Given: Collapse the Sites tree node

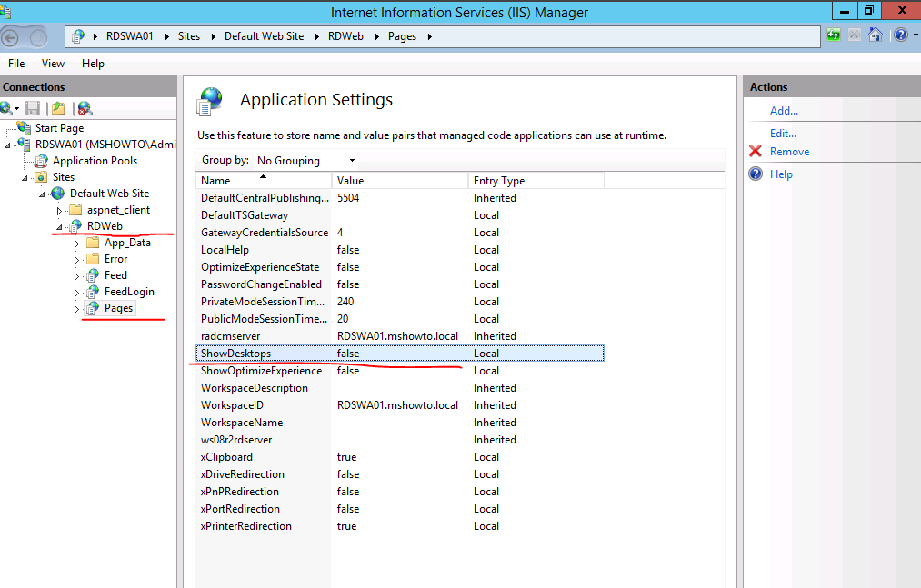Looking at the screenshot, I should [25, 178].
